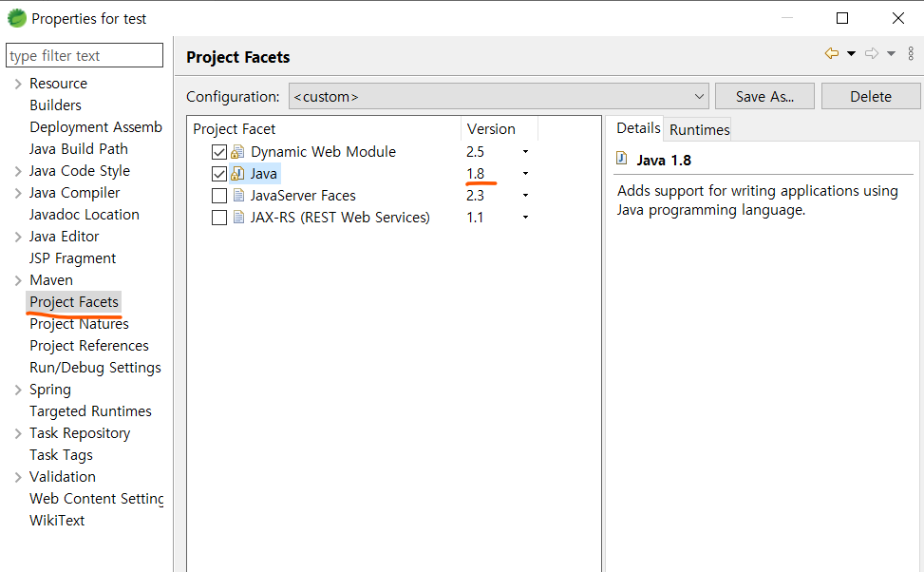Image resolution: width=924 pixels, height=572 pixels.
Task: Open Java Build Path settings
Action: (79, 148)
